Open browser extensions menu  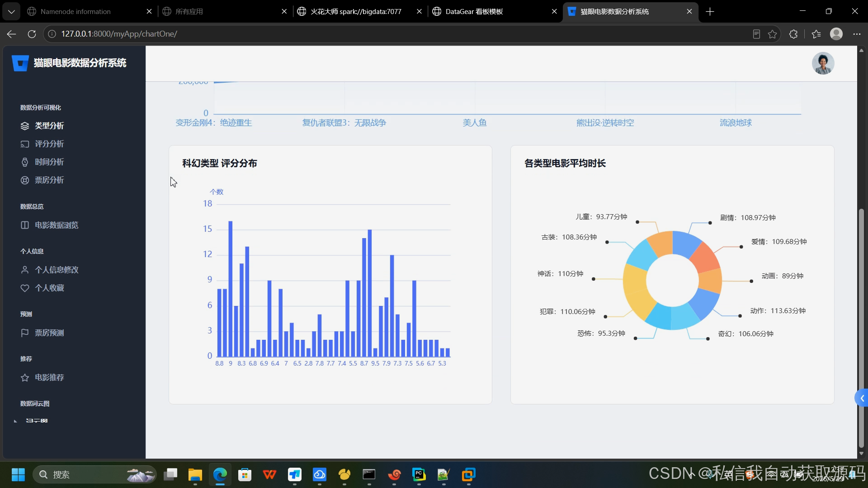tap(793, 34)
